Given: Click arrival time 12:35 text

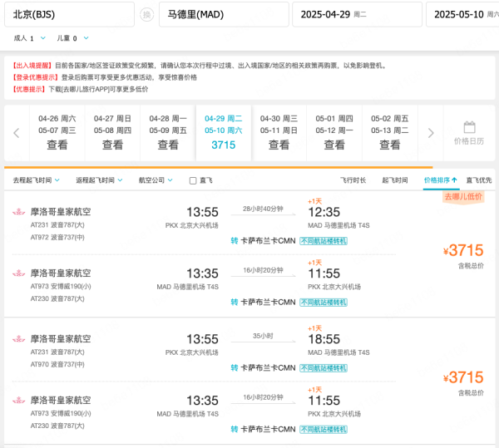Looking at the screenshot, I should 324,212.
